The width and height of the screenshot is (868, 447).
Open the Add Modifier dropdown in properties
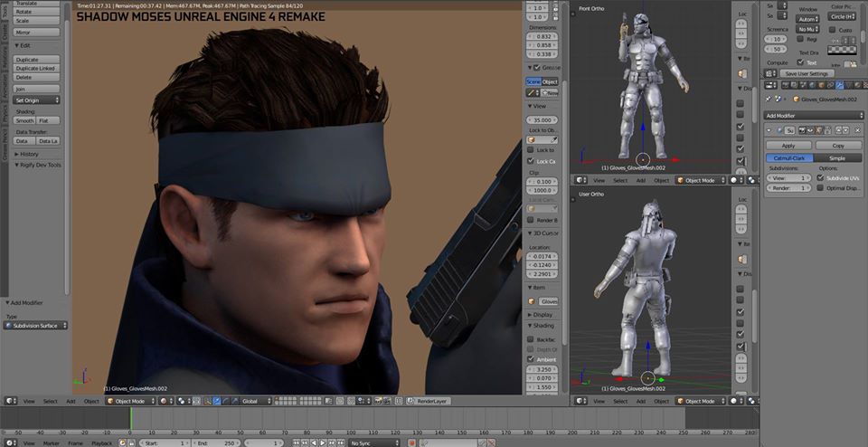point(815,116)
